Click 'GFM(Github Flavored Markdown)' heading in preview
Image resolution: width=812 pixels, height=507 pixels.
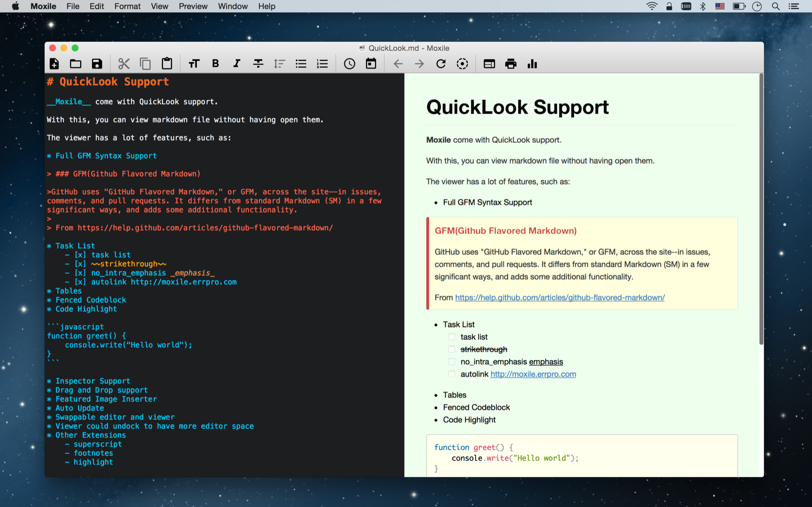coord(505,231)
